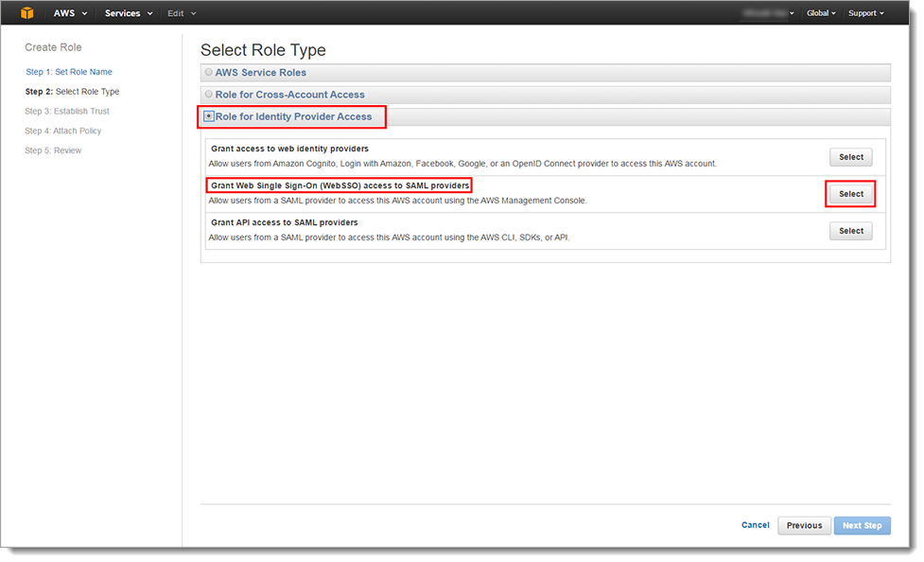Open the Edit dropdown menu
Screen dimensions: 924x562
(x=182, y=13)
